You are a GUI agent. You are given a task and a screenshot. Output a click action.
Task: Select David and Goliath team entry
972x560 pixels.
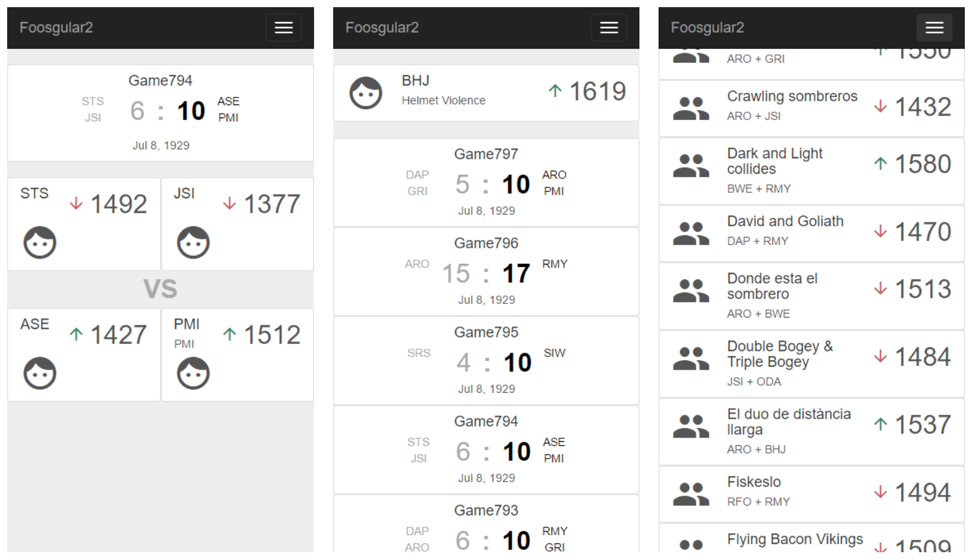coord(811,233)
